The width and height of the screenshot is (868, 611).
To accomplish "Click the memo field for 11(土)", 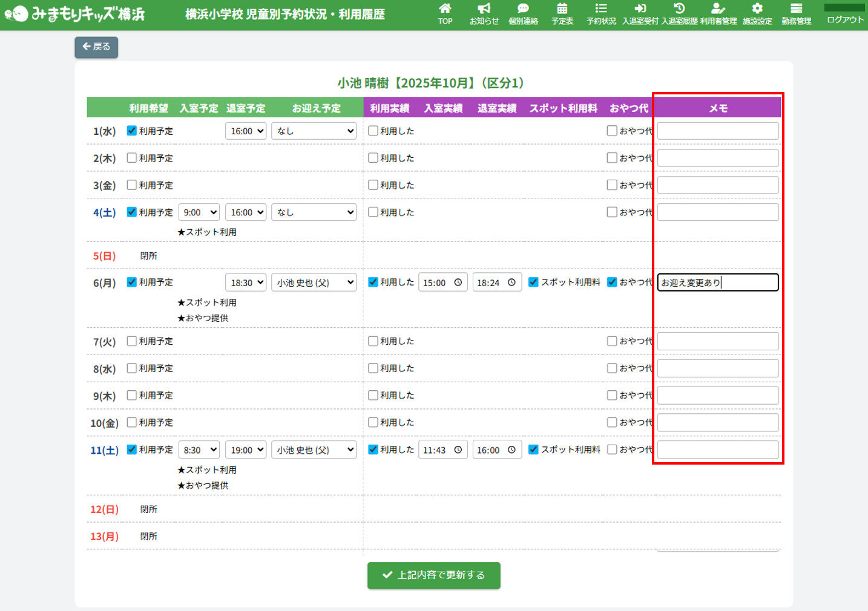I will 718,449.
